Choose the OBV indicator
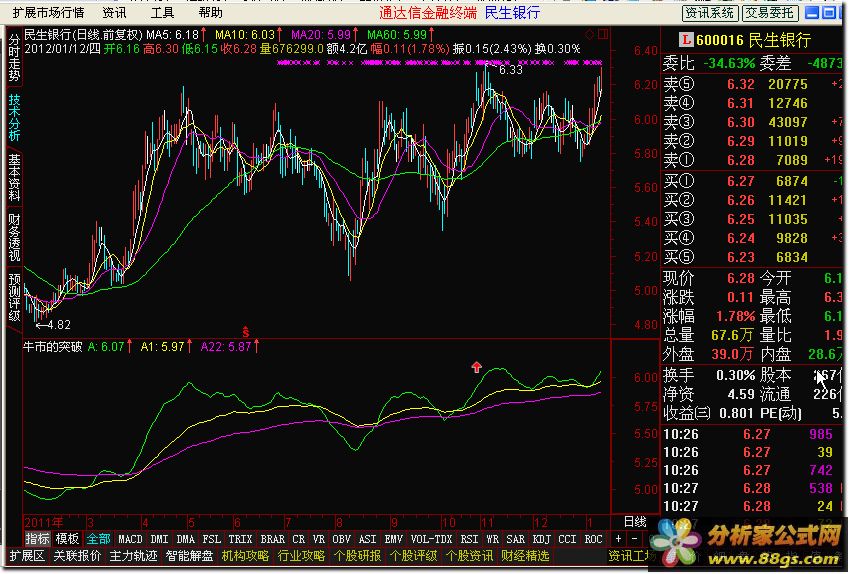 342,539
